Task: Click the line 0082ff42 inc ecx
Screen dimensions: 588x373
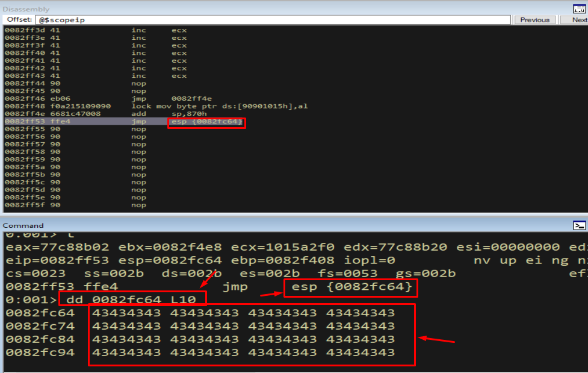Action: 96,68
